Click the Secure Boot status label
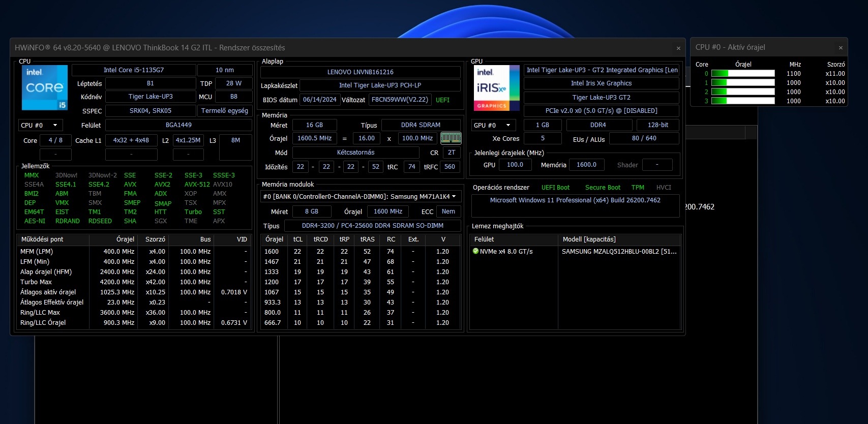868x424 pixels. coord(603,188)
